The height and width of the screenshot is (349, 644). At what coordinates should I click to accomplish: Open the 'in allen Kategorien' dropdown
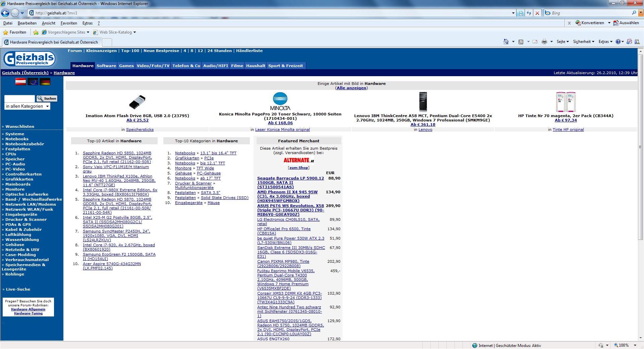(x=27, y=106)
